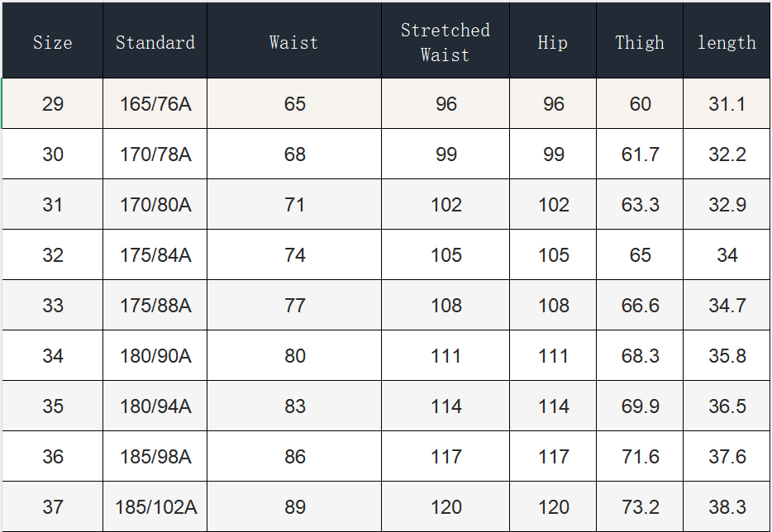Select the Standard column header

(155, 42)
